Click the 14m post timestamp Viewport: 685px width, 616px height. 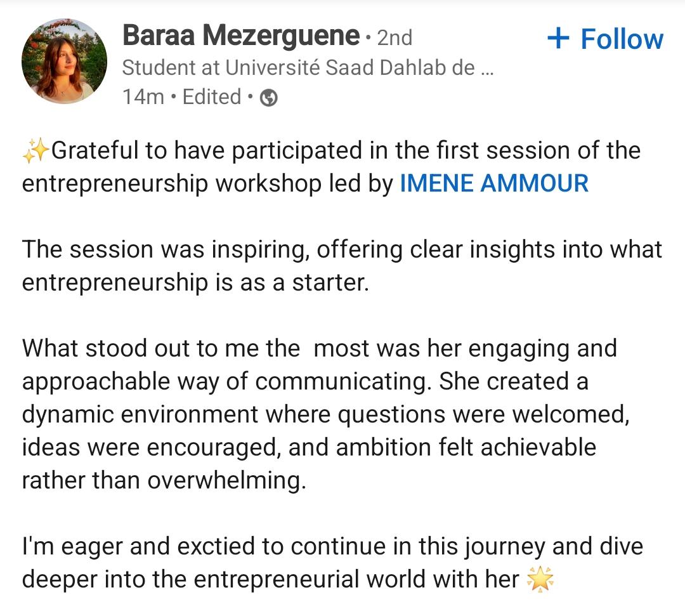[x=143, y=97]
